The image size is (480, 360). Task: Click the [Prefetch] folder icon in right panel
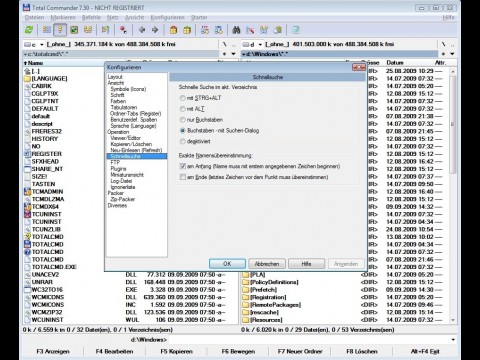246,289
